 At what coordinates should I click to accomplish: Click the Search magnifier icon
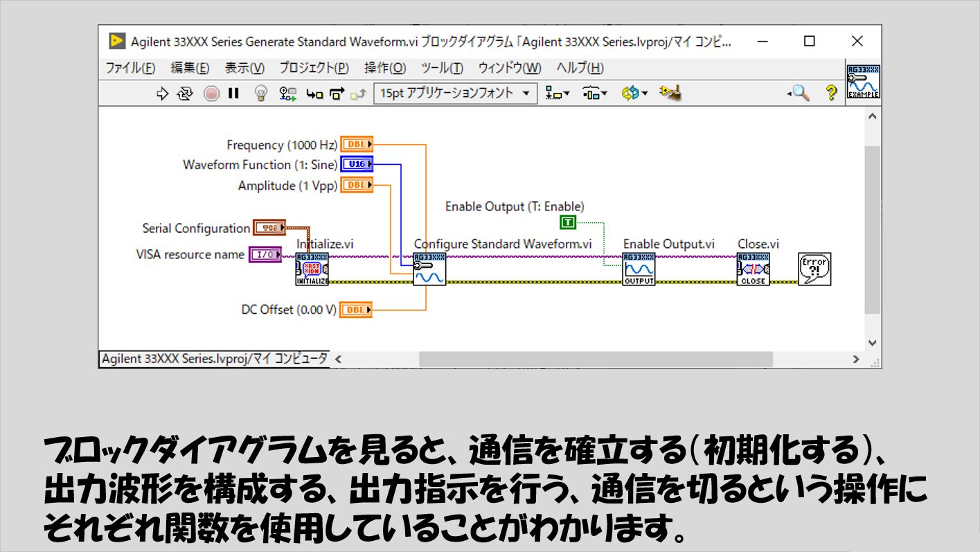(799, 94)
